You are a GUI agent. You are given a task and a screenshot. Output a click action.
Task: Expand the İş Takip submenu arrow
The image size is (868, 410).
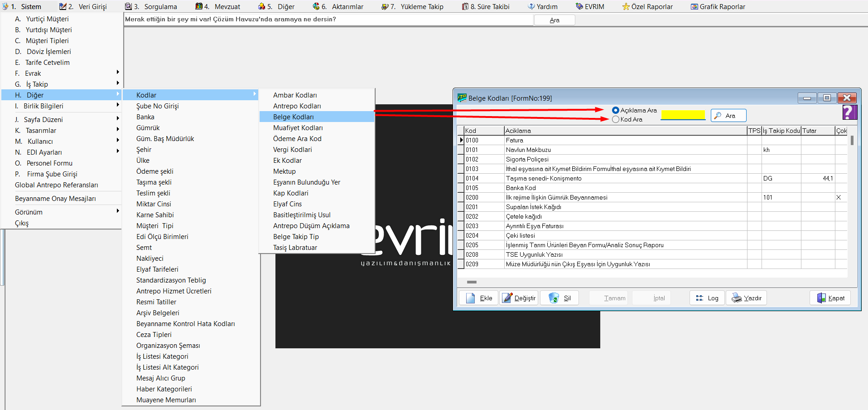pos(118,83)
